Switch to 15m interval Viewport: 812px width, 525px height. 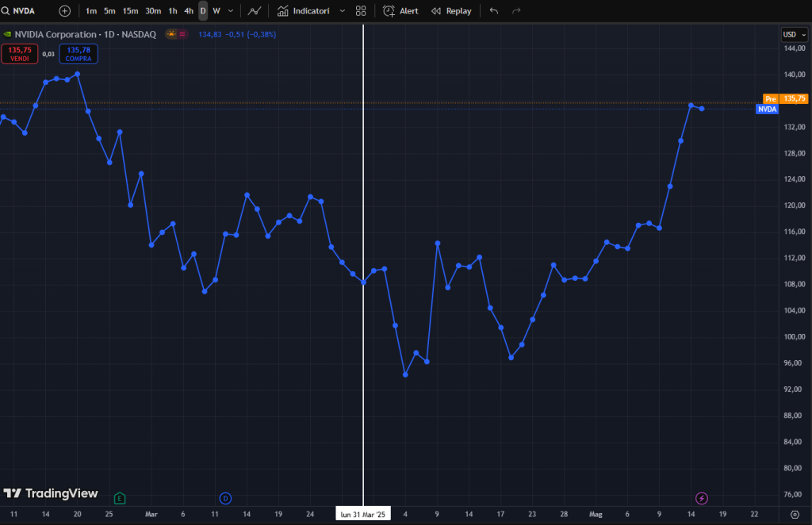(131, 11)
